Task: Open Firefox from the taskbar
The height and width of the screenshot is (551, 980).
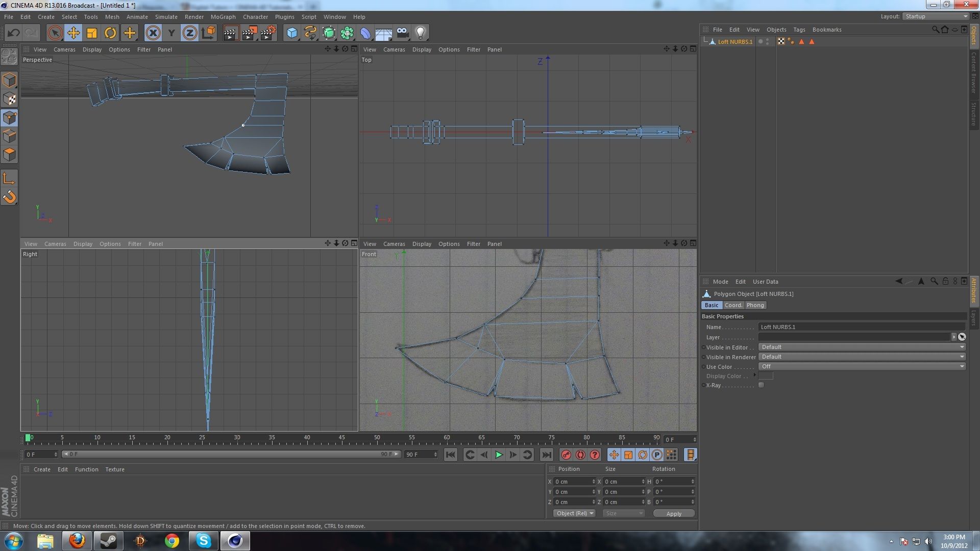Action: click(77, 541)
